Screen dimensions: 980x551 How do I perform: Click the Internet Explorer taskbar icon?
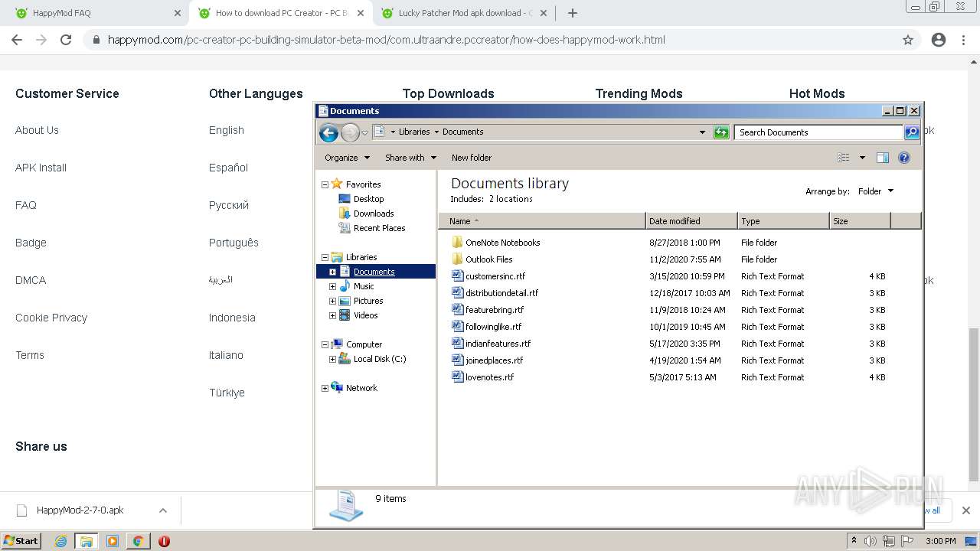tap(60, 541)
